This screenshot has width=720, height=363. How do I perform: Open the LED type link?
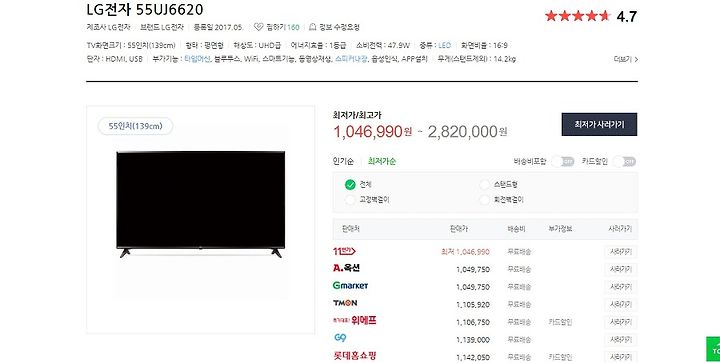[x=444, y=45]
